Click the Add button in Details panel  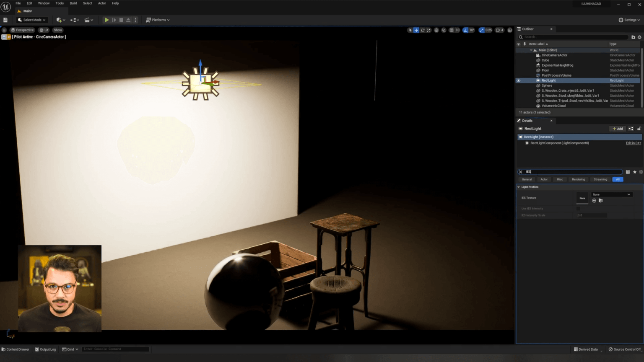click(x=618, y=129)
